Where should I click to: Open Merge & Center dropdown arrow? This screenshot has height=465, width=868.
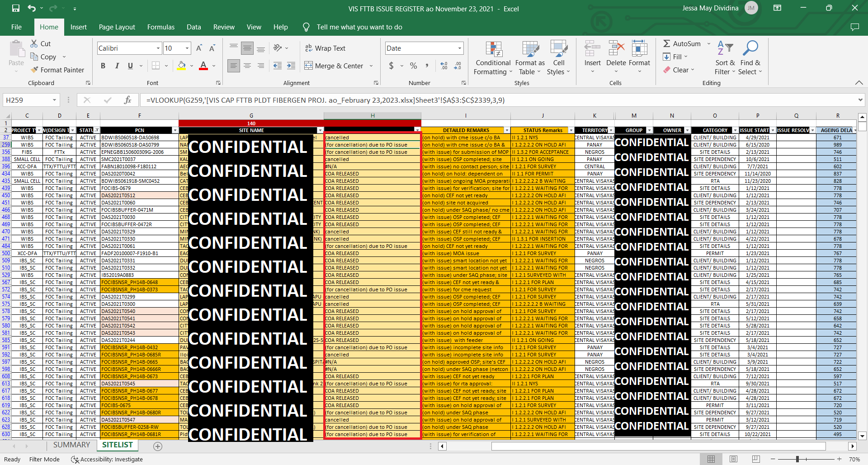[x=371, y=66]
